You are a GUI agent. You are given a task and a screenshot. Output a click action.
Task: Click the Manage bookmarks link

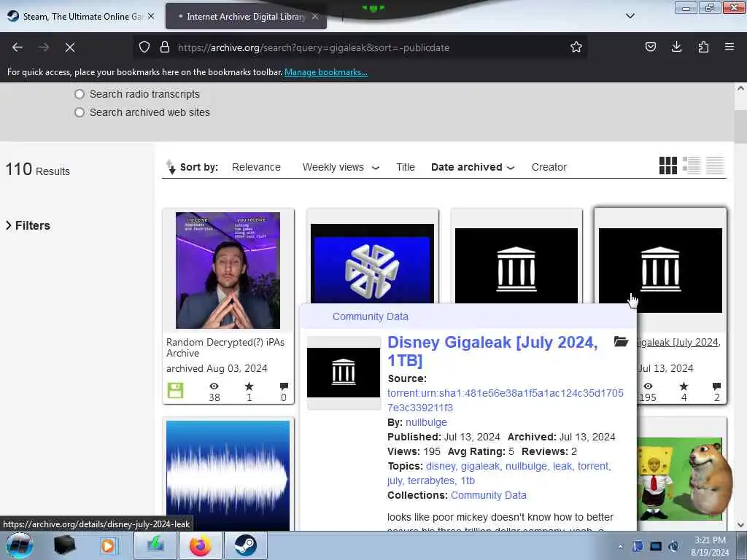point(326,72)
